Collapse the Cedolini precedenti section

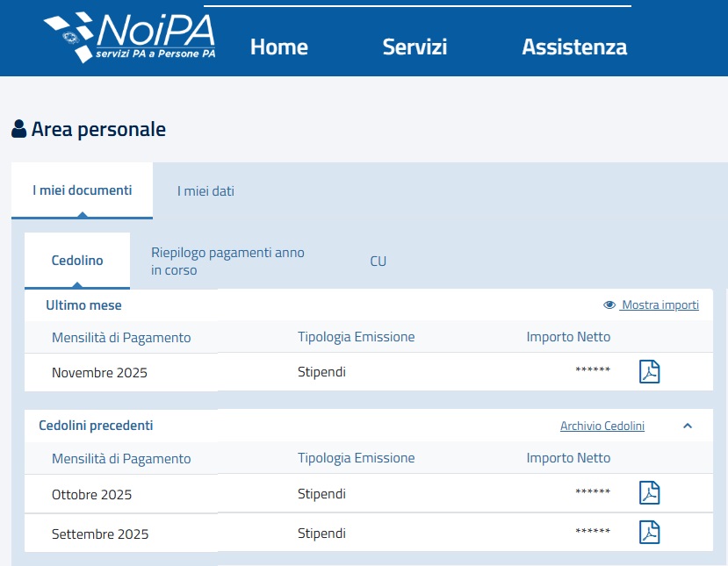688,426
